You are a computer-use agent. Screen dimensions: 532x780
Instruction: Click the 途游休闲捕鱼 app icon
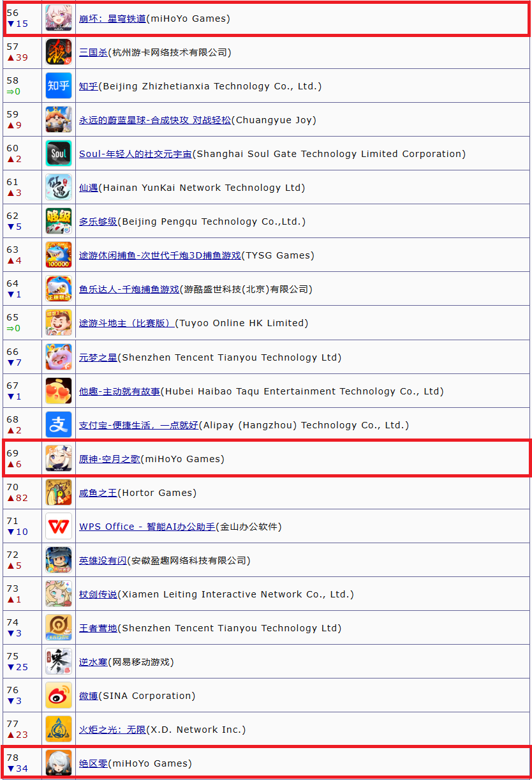59,255
